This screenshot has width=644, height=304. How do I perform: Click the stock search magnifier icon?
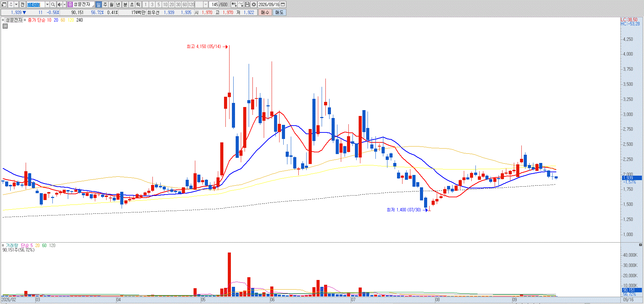coord(53,4)
